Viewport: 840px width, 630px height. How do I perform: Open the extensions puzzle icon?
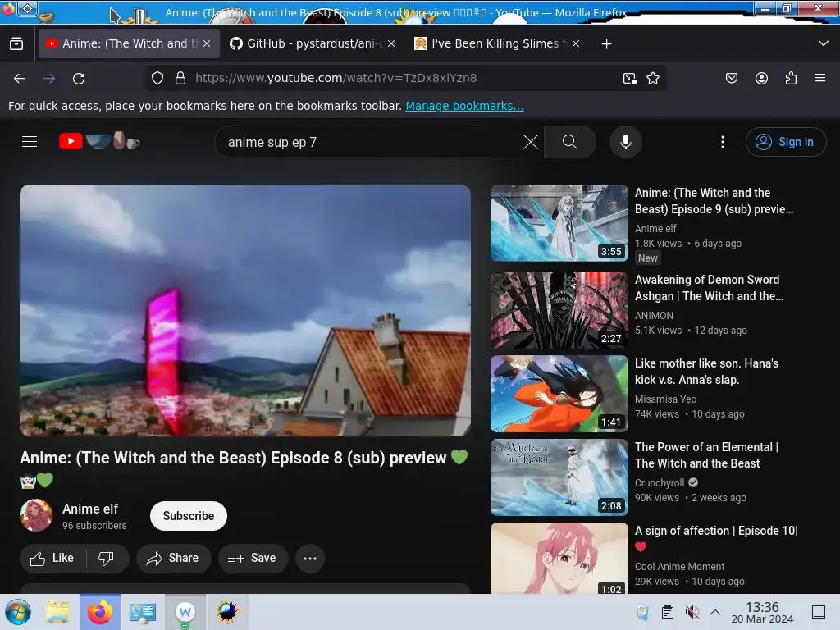pyautogui.click(x=791, y=78)
